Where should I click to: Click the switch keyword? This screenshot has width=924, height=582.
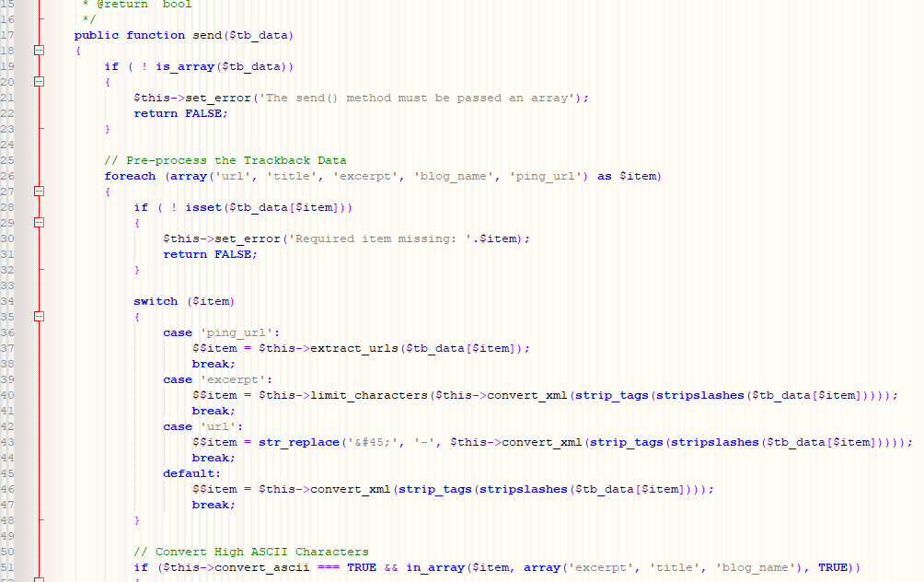156,301
